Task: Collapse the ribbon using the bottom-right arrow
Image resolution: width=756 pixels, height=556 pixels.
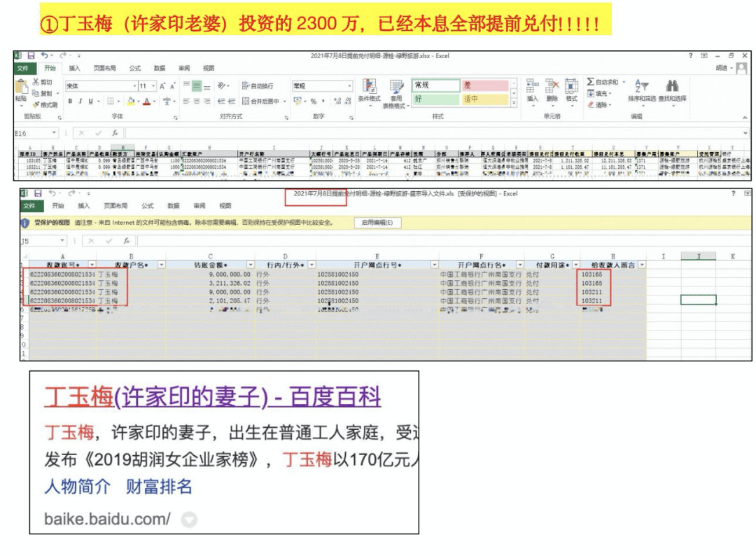Action: click(x=745, y=117)
